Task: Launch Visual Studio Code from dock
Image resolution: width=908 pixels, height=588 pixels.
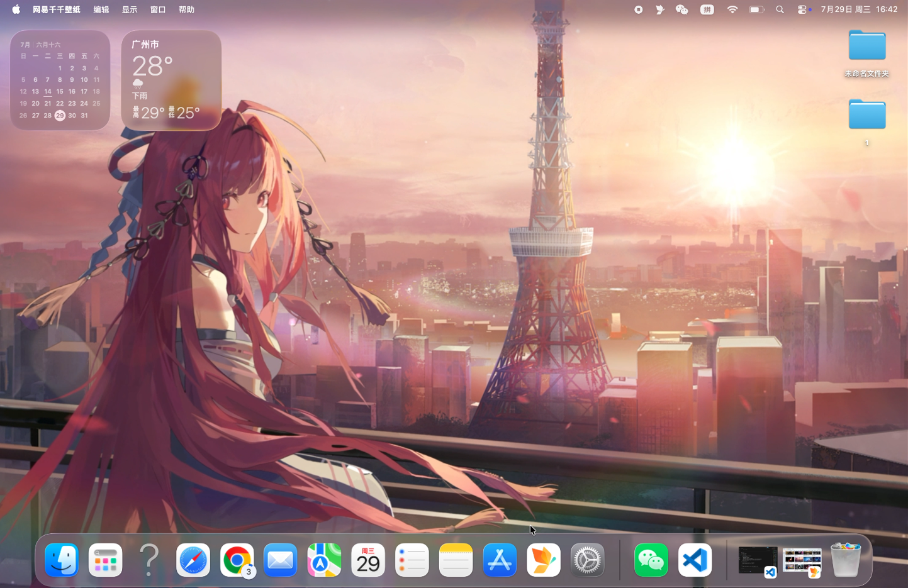Action: coord(695,560)
